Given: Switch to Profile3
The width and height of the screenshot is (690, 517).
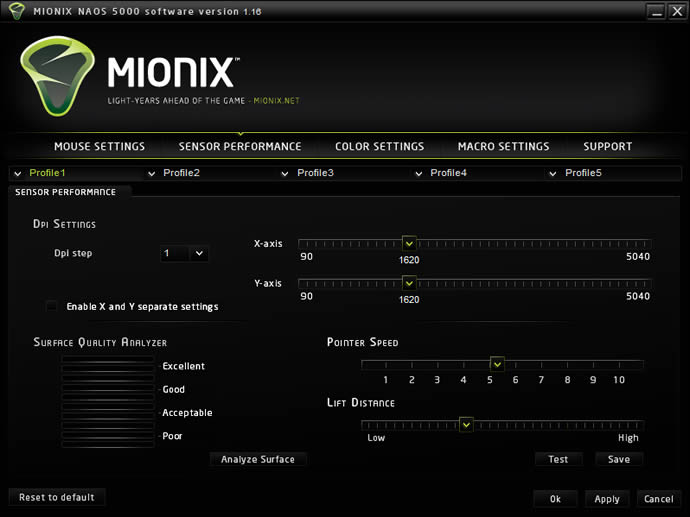Looking at the screenshot, I should click(315, 173).
